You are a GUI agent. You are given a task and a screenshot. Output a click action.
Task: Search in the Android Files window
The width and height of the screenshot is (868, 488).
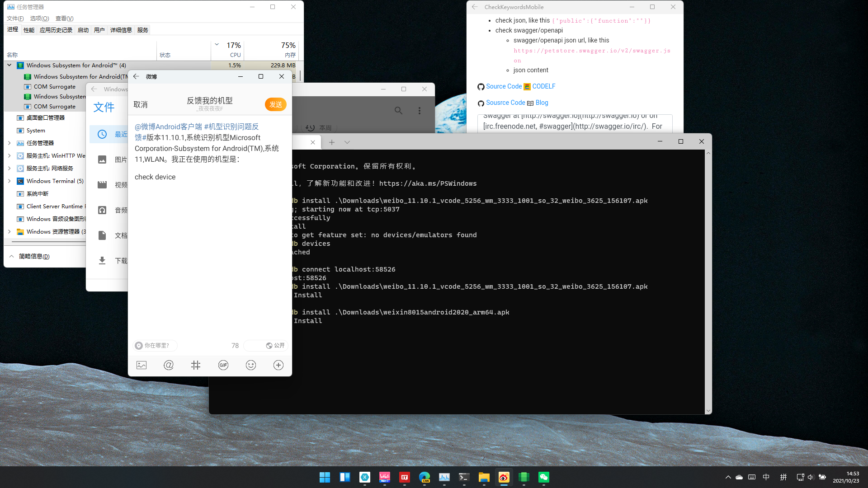(398, 110)
